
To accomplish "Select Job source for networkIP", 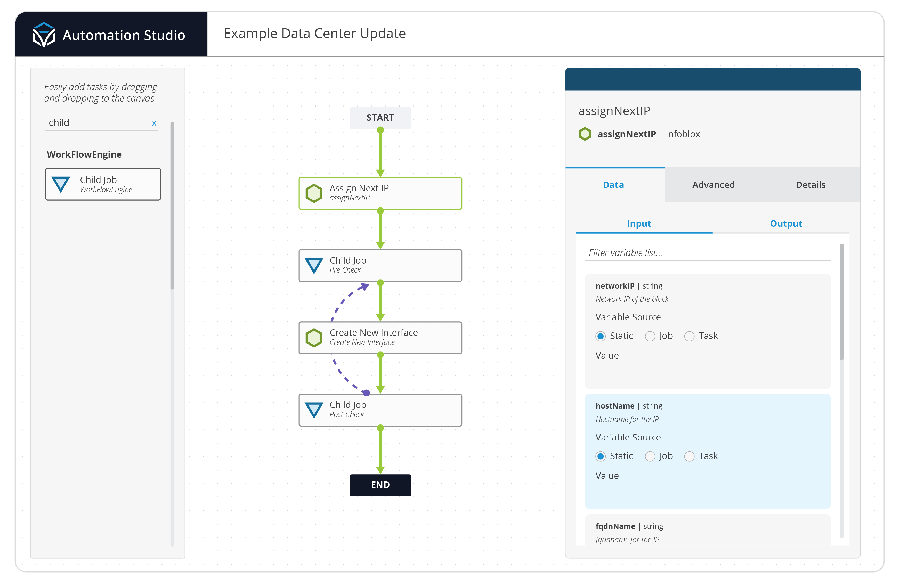I will tap(650, 336).
